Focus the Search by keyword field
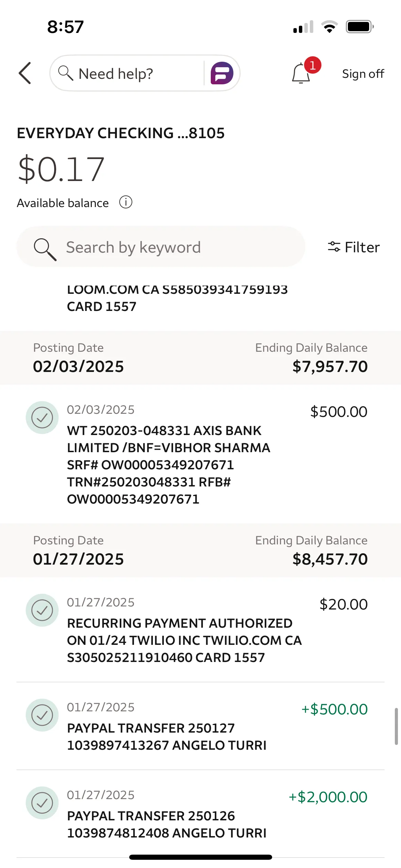Screen dimensions: 401x868 point(161,247)
